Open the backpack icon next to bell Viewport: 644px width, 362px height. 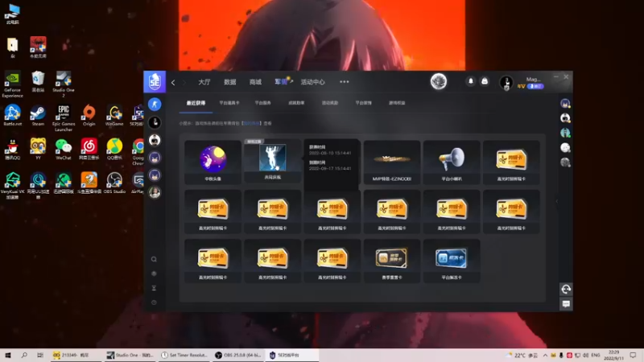[x=485, y=81]
